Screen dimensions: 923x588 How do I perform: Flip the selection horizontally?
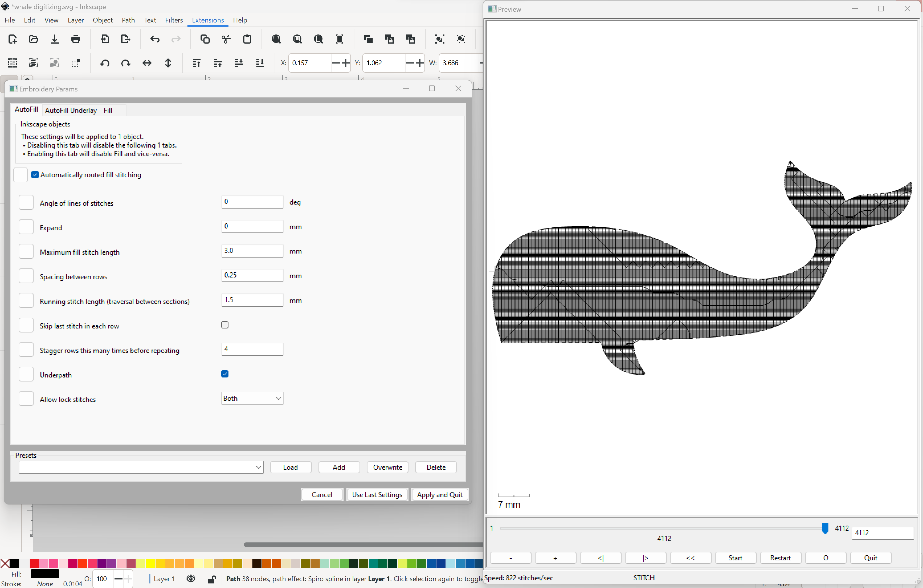coord(147,63)
